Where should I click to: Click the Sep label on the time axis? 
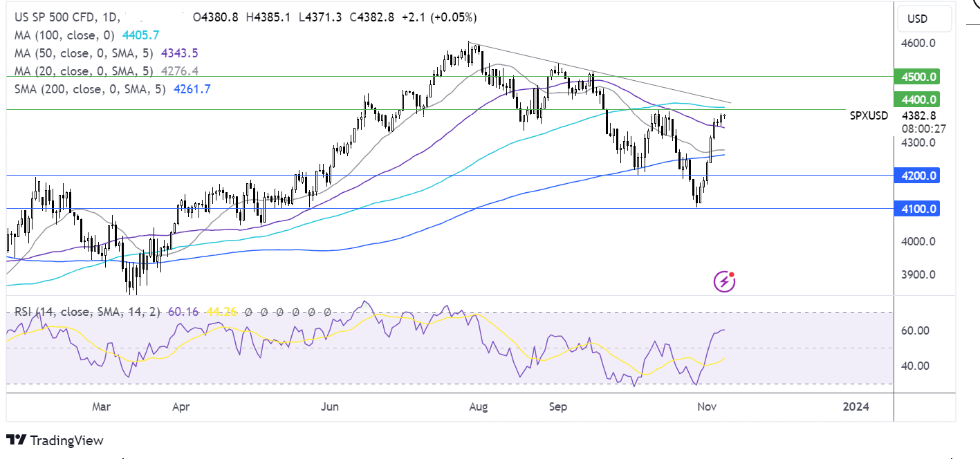click(557, 407)
